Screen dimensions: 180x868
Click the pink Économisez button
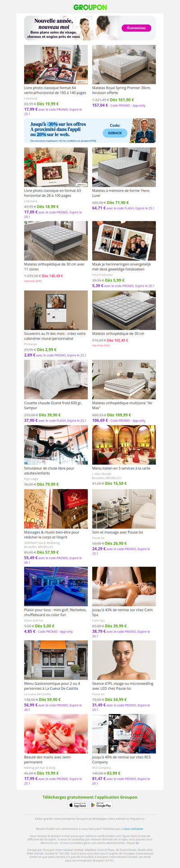point(136,28)
